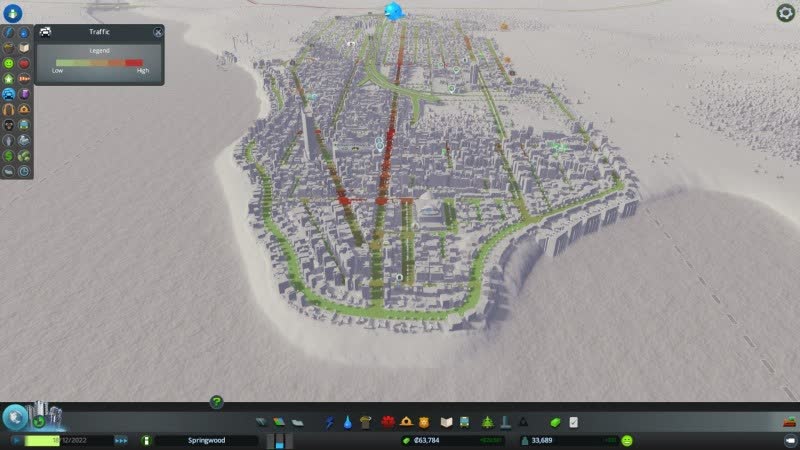Open the Monuments build menu

tap(523, 422)
